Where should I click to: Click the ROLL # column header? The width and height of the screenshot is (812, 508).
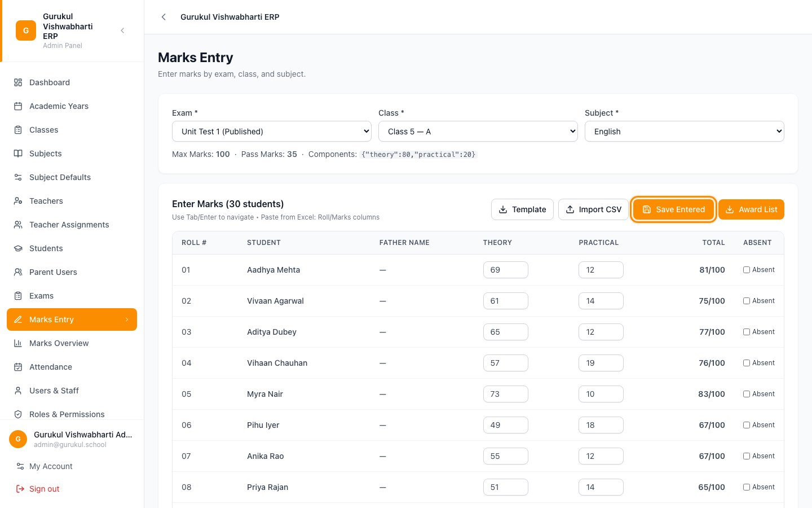[x=194, y=243]
